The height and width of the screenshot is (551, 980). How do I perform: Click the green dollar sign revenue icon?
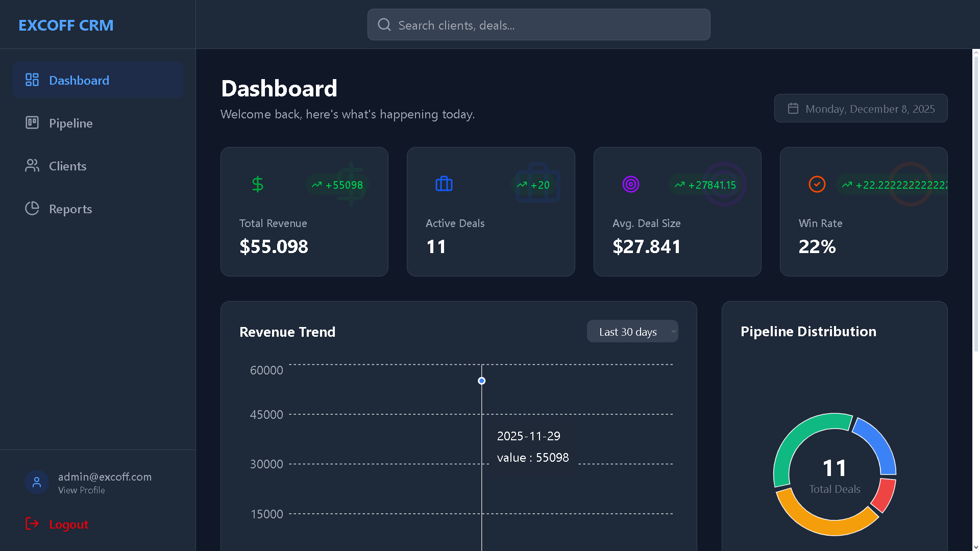coord(258,184)
